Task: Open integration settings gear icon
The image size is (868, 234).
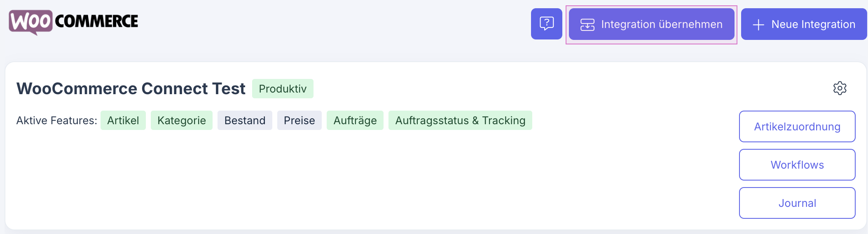Action: 840,88
